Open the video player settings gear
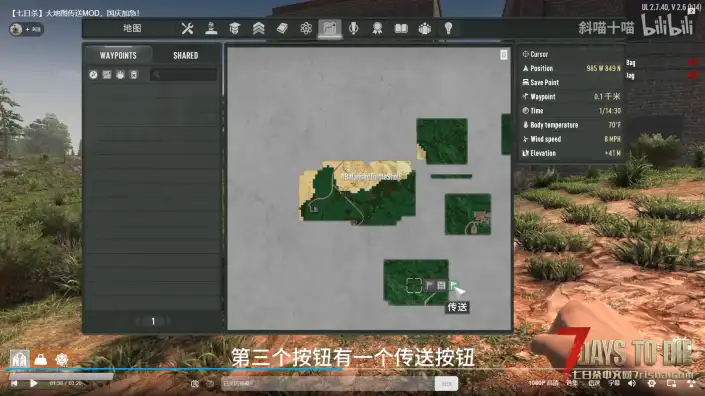Viewport: 705px width, 396px height. pyautogui.click(x=651, y=383)
